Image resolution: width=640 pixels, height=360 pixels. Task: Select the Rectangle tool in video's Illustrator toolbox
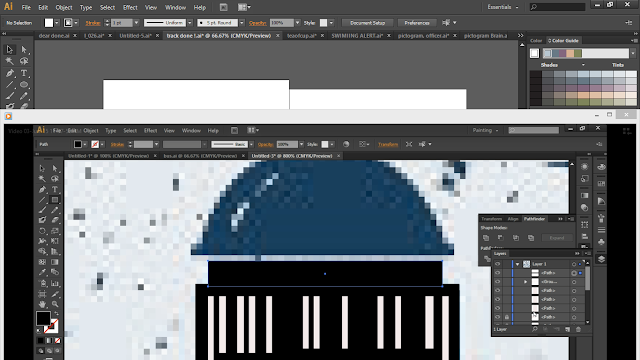(x=54, y=200)
